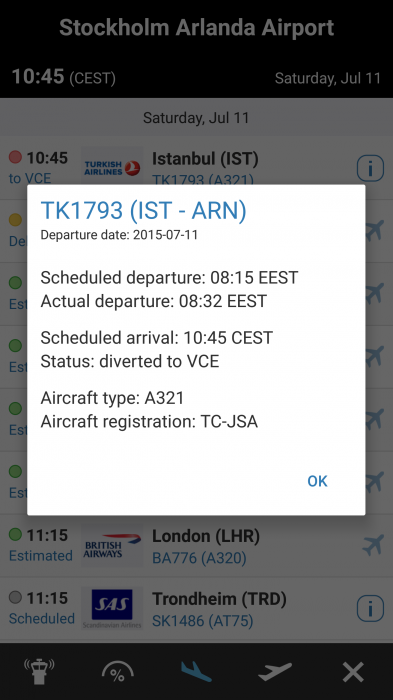Select the Trondheim (TRD) flight row

pos(196,608)
